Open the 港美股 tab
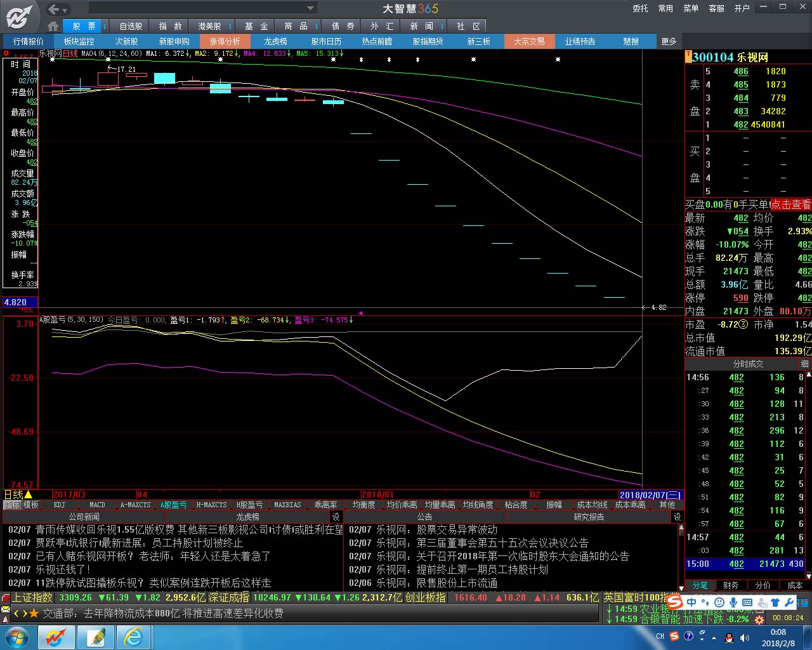 (209, 26)
